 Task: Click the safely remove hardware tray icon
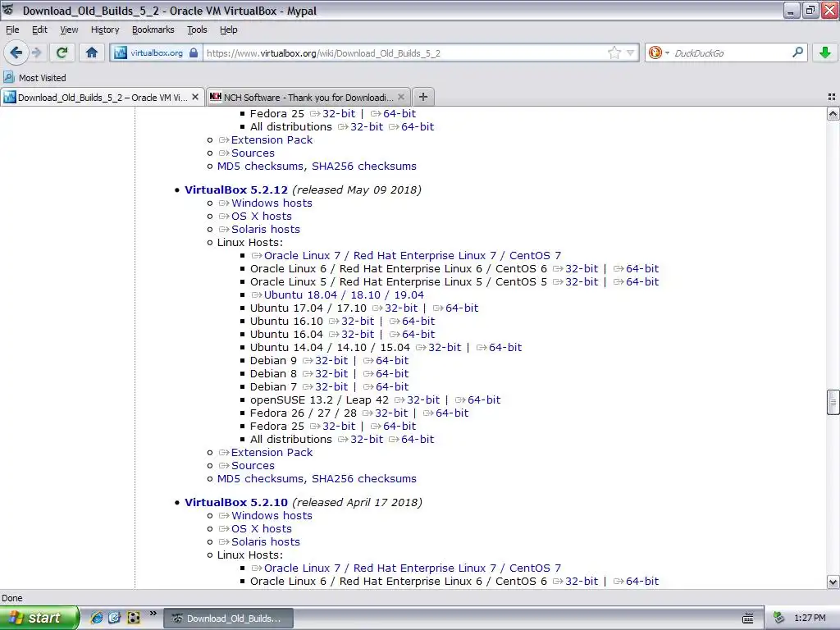click(779, 618)
